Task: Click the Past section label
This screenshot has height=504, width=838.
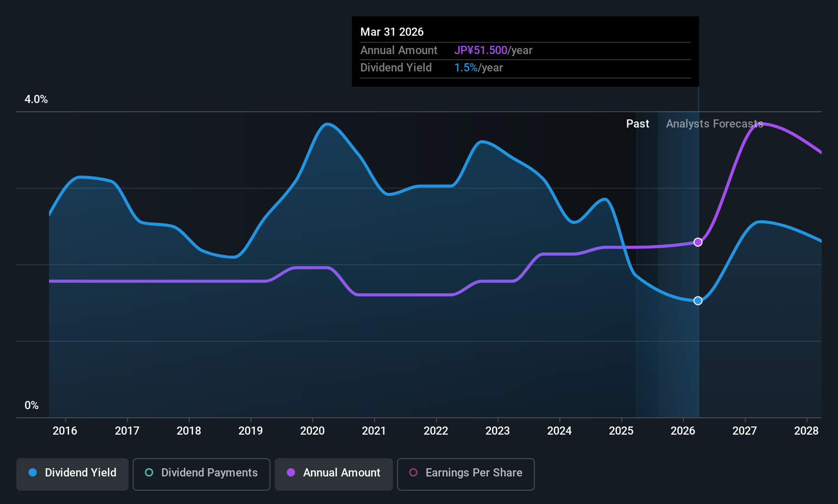Action: [637, 124]
